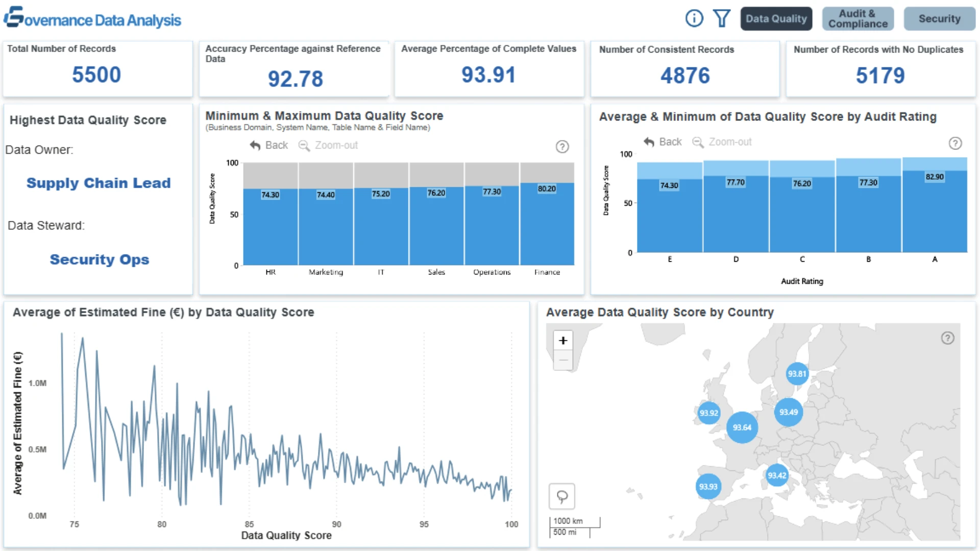Click the 93.64 map bubble
The image size is (980, 551).
click(742, 428)
